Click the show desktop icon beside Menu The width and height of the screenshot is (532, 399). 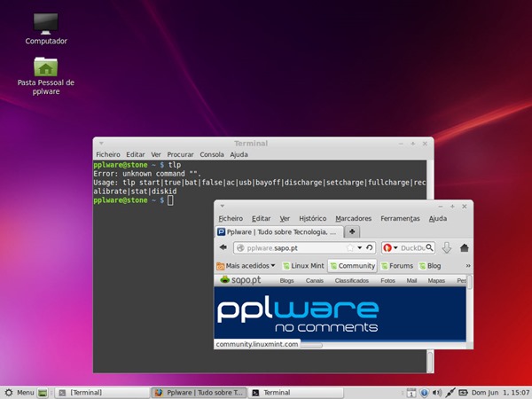pos(43,393)
